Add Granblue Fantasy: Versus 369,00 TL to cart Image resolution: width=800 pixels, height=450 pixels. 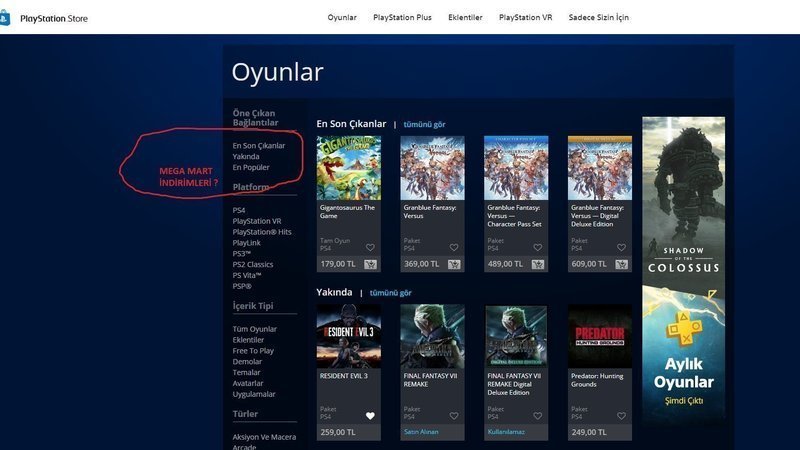tap(454, 264)
